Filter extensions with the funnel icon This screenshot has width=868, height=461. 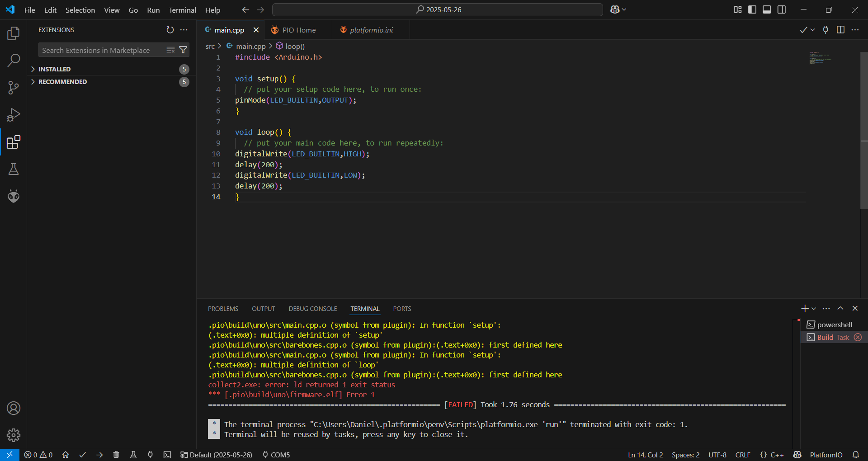click(x=183, y=50)
